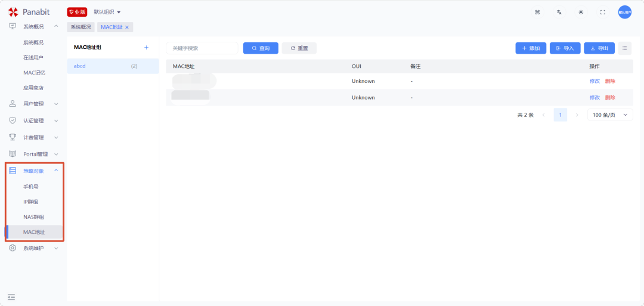Open the column settings list icon
Viewport: 644px width, 306px height.
[625, 48]
